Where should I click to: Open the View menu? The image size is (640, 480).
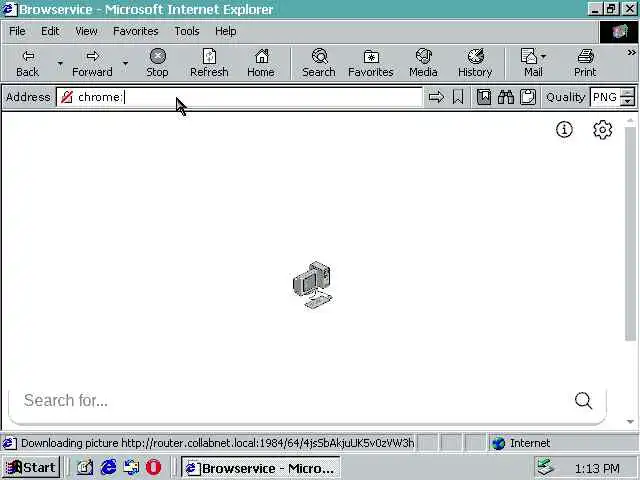86,31
